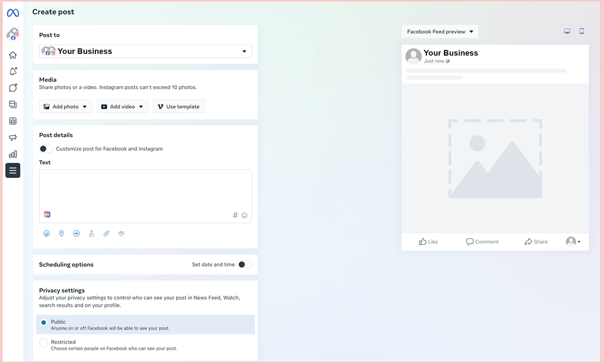Open the Facebook Feed preview dropdown

pyautogui.click(x=440, y=31)
